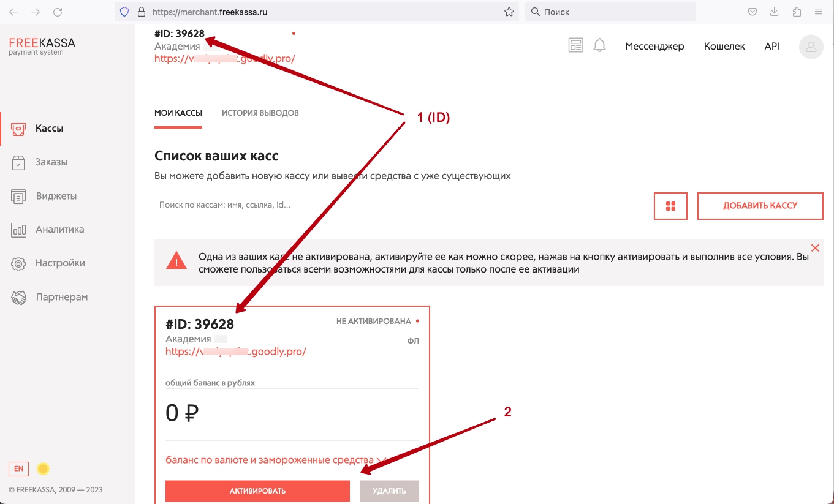The image size is (834, 504).
Task: Bookmark this page with the star icon
Action: [509, 12]
